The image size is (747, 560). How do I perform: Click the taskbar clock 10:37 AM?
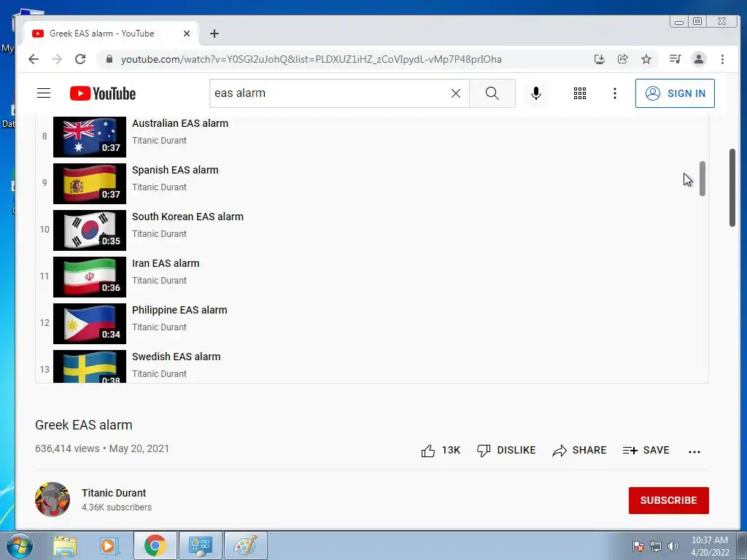pos(710,546)
